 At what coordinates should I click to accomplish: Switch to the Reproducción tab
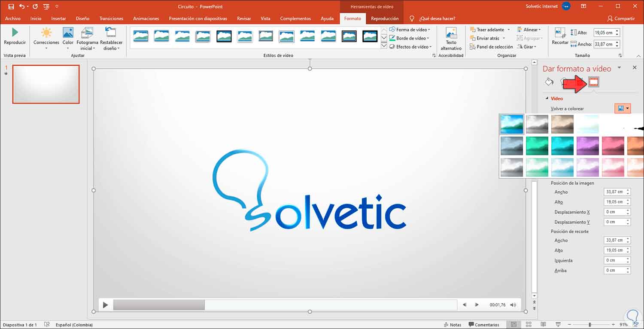point(385,18)
